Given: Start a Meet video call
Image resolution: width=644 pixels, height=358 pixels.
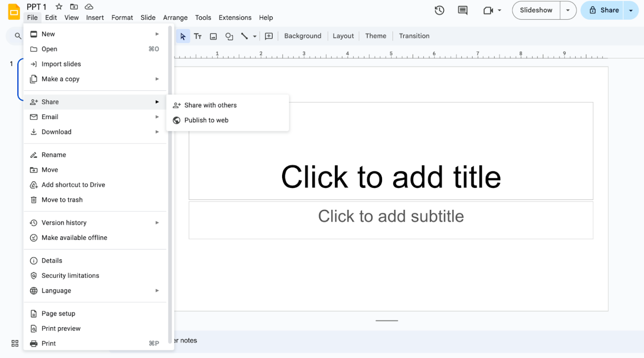Looking at the screenshot, I should (x=488, y=10).
